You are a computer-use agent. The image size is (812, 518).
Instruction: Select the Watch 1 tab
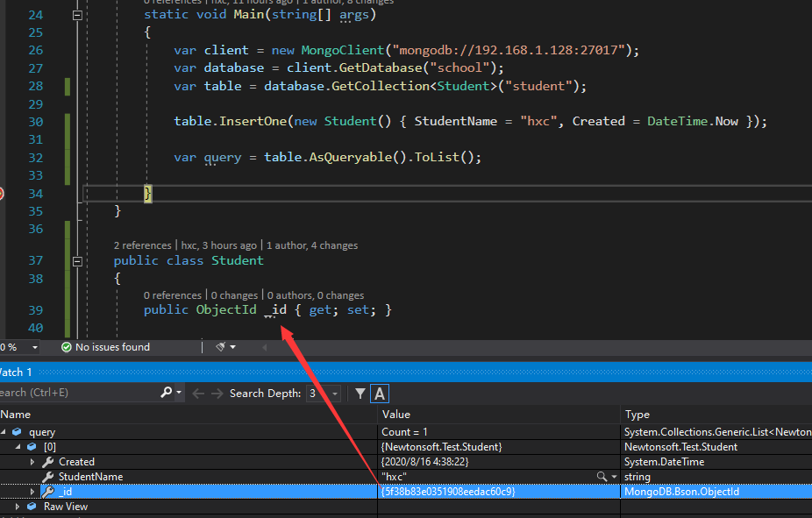pos(13,373)
